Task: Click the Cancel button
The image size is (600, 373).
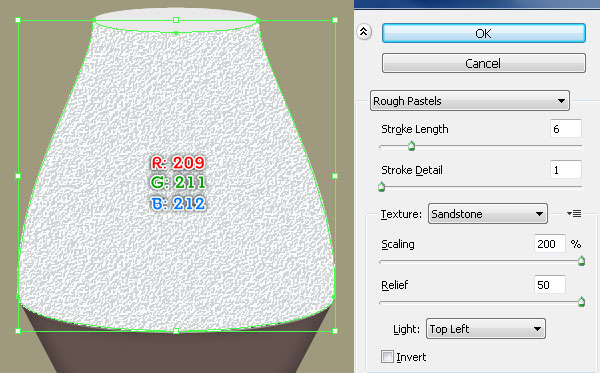Action: [484, 63]
